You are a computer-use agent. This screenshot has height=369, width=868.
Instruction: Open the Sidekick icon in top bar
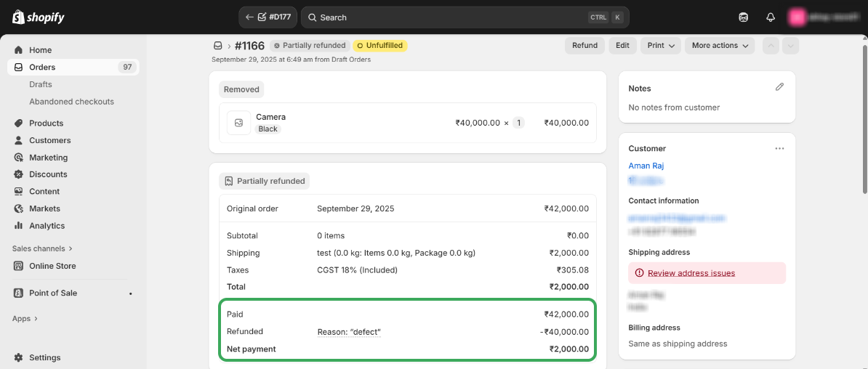pos(743,17)
